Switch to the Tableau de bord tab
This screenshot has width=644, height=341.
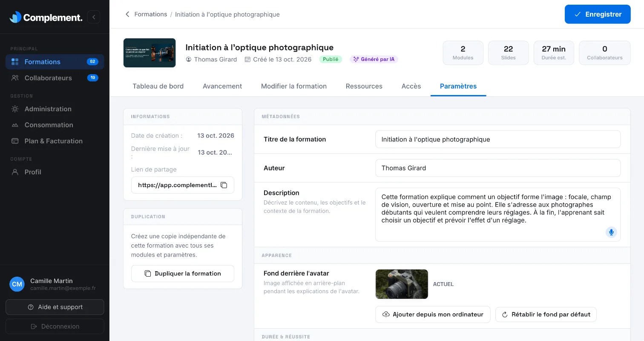[158, 86]
